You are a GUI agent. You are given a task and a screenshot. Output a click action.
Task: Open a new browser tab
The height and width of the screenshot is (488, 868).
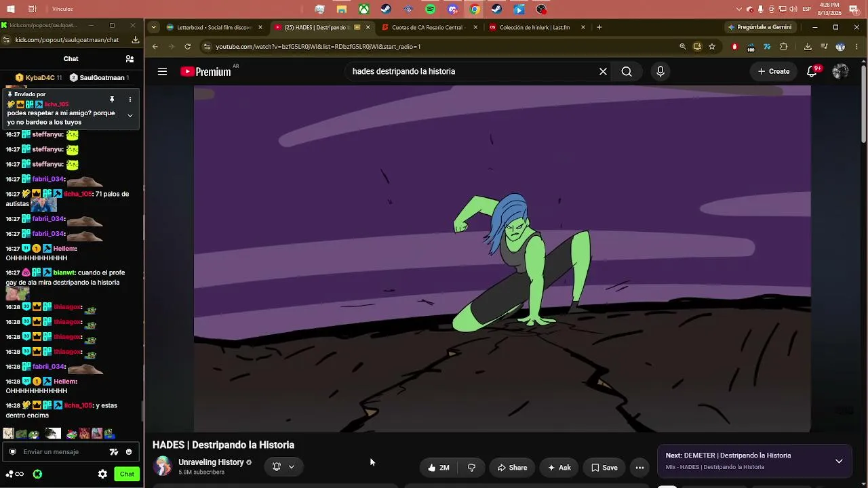click(599, 28)
